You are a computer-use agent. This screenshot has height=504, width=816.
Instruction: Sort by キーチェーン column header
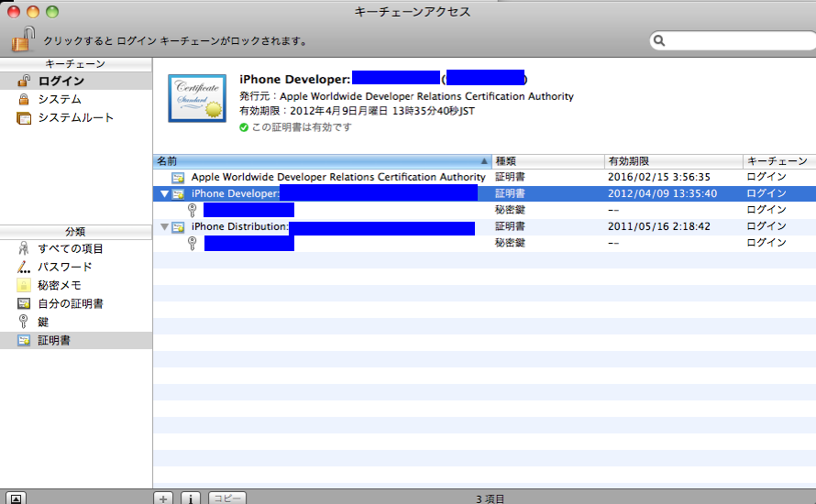779,161
